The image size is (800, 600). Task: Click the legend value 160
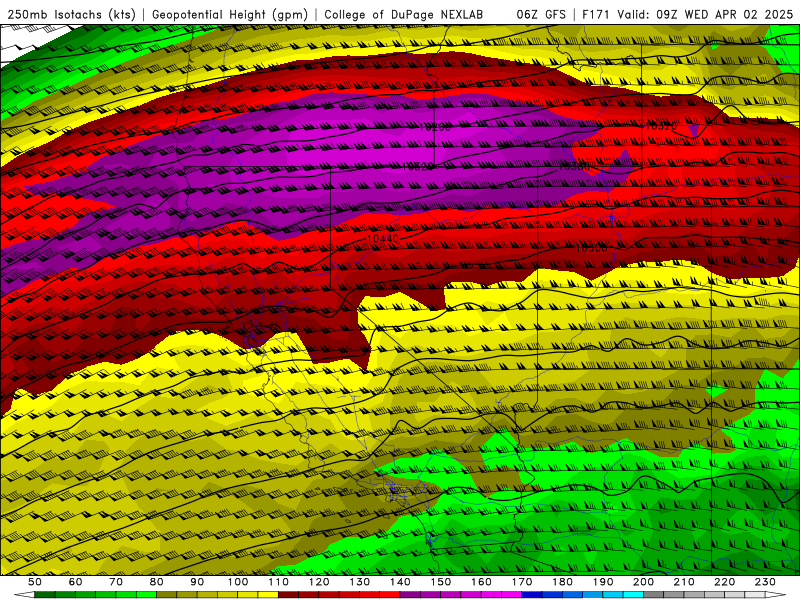point(481,582)
